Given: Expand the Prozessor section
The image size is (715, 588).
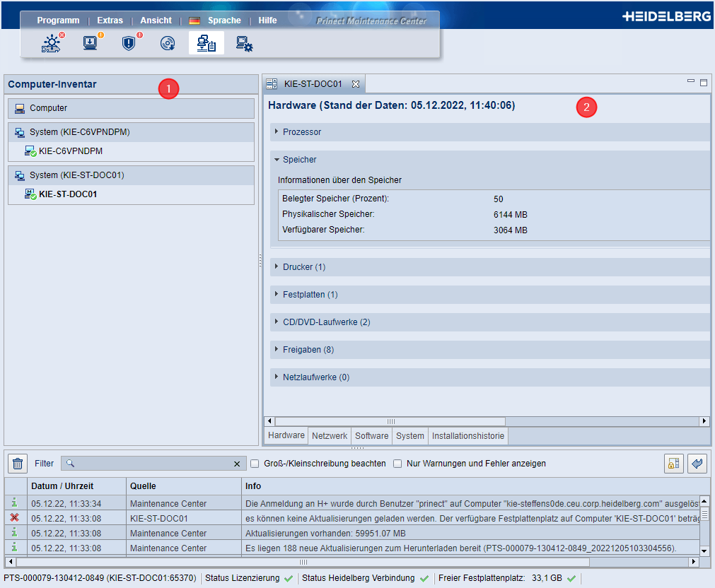Looking at the screenshot, I should 277,131.
